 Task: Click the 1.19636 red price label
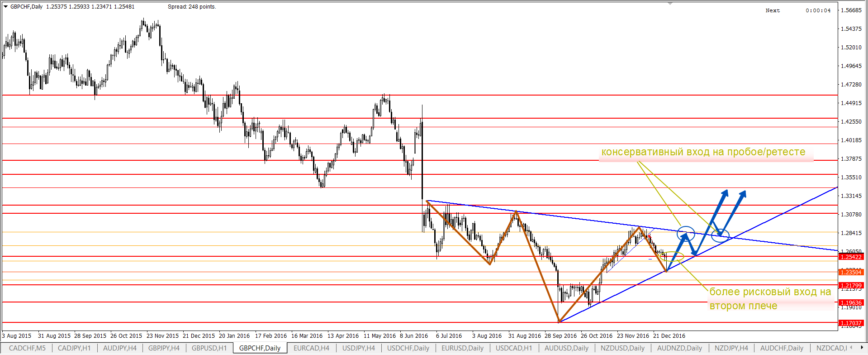tap(851, 302)
